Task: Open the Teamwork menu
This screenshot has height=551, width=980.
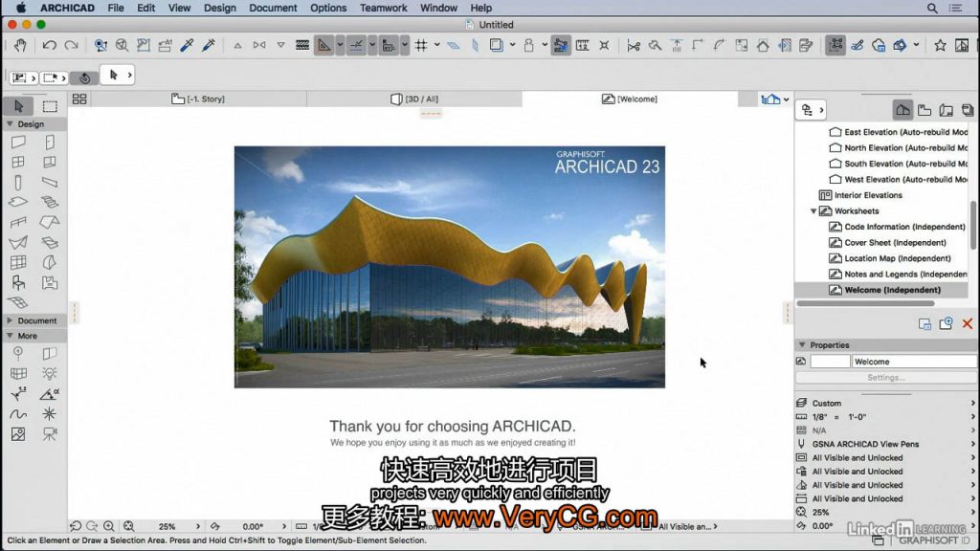Action: 383,8
